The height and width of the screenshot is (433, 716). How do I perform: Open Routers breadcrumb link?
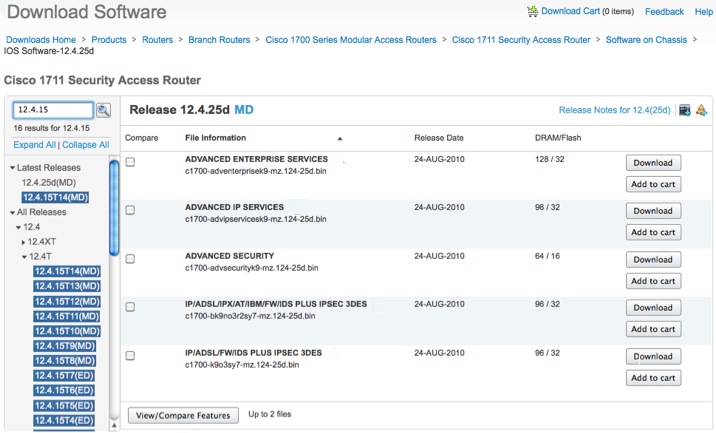[158, 40]
